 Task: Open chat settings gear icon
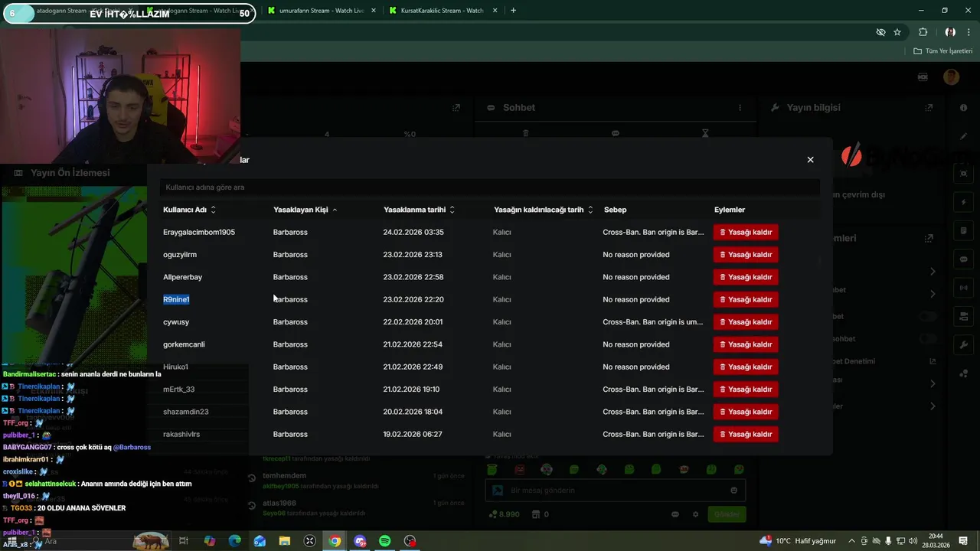coord(695,514)
